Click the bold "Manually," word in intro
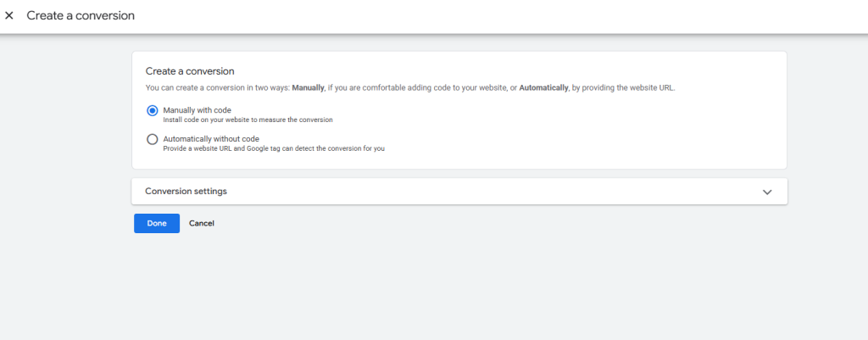Viewport: 868px width, 340px height. click(309, 88)
